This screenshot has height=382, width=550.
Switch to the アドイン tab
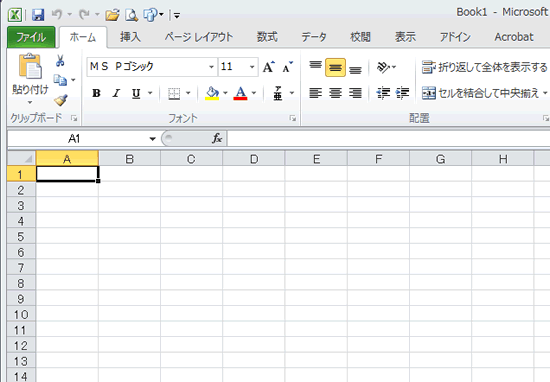[x=455, y=37]
